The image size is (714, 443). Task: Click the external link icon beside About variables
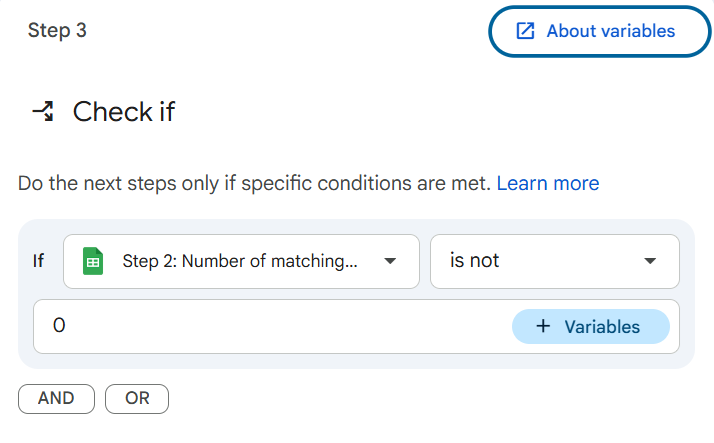click(x=525, y=31)
